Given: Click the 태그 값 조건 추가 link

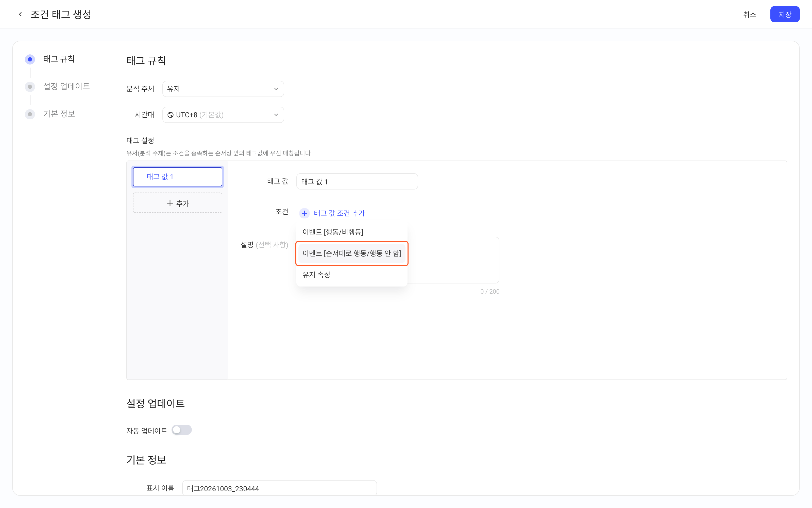Looking at the screenshot, I should click(339, 213).
